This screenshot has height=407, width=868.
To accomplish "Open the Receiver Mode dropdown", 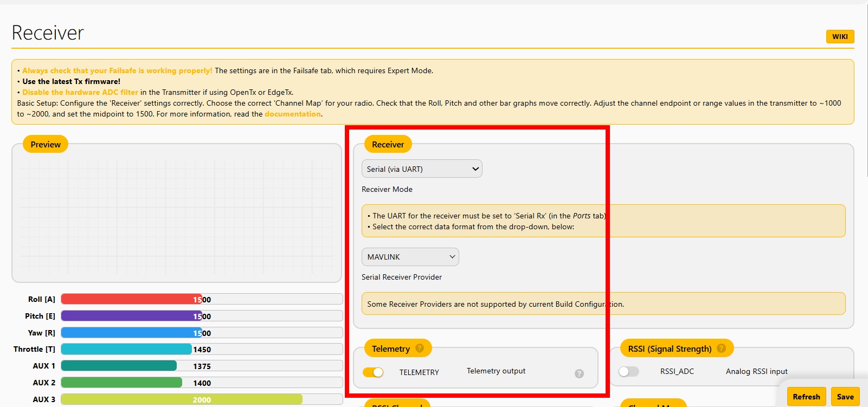I will tap(422, 169).
